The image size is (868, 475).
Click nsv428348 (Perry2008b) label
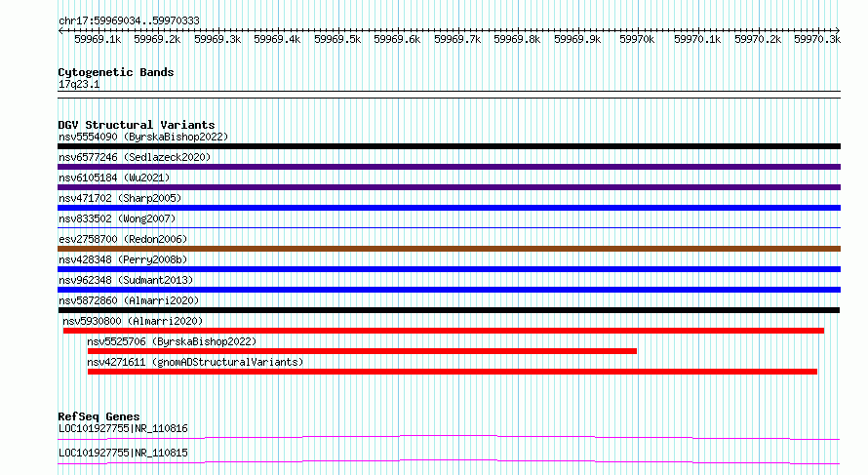(123, 259)
